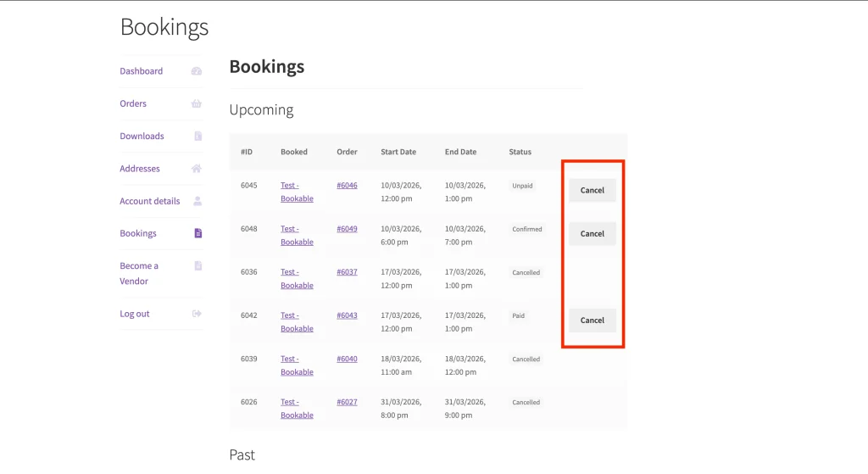Click start date 10/03/2026, 6:00 pm
Image resolution: width=868 pixels, height=474 pixels.
point(401,236)
